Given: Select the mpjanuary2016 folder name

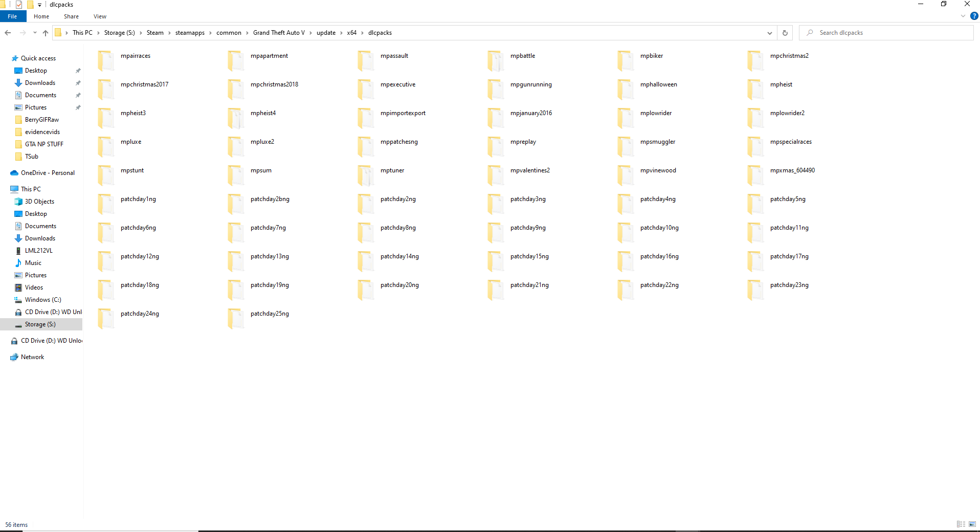Looking at the screenshot, I should click(531, 113).
